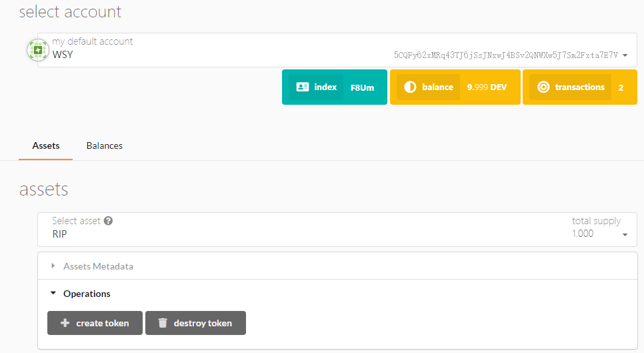The height and width of the screenshot is (353, 644).
Task: Open the asset dropdown arrow under total supply
Action: (625, 235)
